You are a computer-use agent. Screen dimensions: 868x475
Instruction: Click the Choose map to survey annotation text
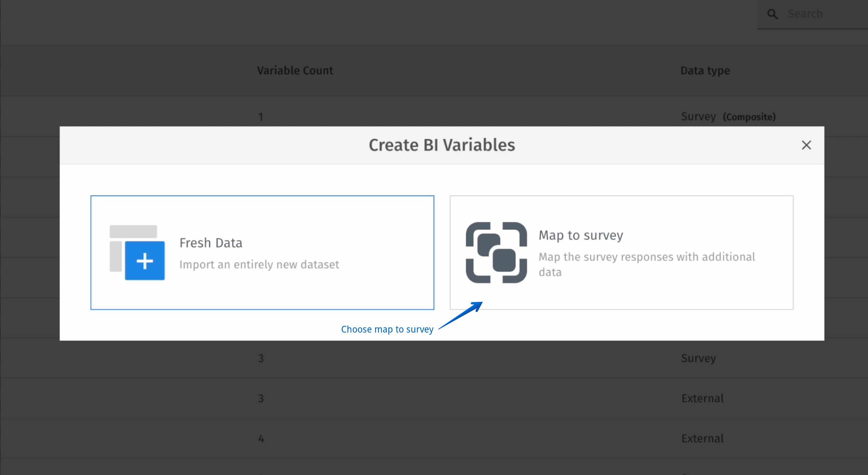point(387,329)
